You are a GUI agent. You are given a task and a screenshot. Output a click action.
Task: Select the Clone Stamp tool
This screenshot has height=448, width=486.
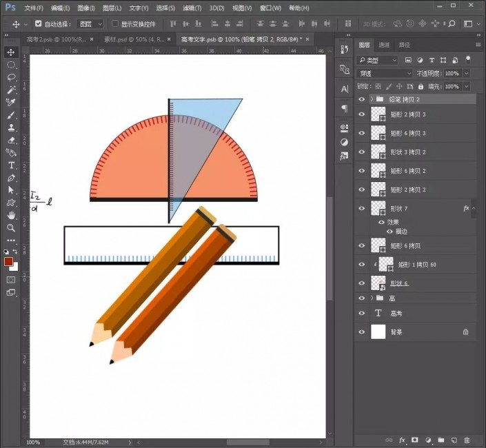11,128
